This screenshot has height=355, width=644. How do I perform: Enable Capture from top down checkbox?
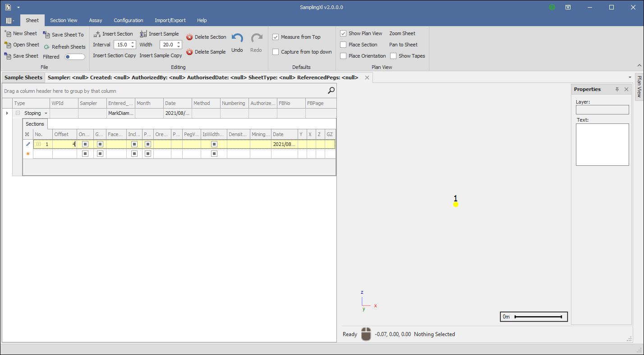pos(276,52)
